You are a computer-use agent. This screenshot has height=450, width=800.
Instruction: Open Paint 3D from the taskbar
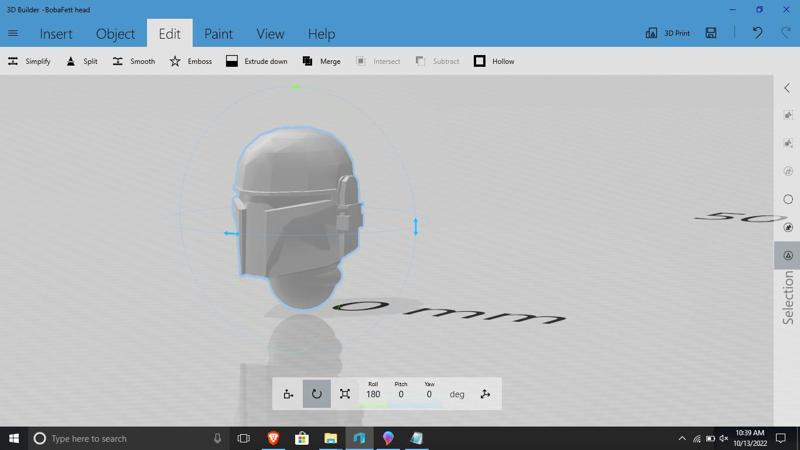[x=388, y=438]
